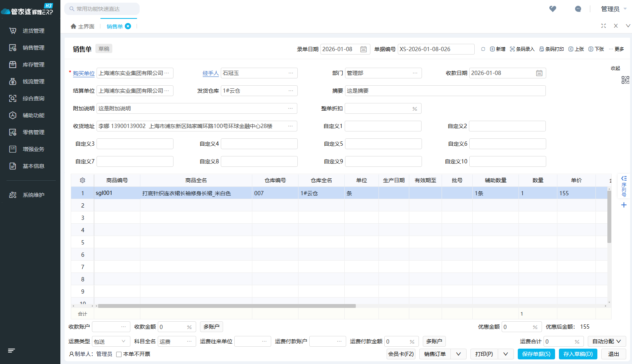The image size is (632, 364).
Task: Click the 条码录入 button
Action: coord(522,49)
